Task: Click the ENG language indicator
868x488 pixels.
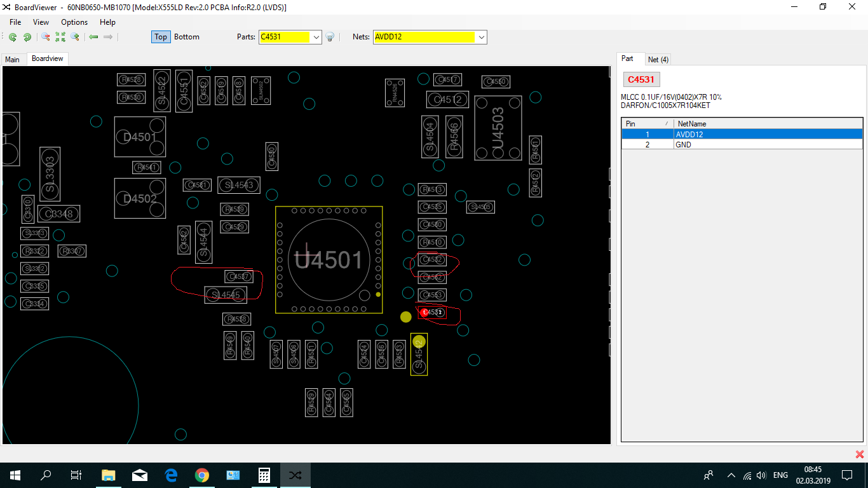Action: 781,475
